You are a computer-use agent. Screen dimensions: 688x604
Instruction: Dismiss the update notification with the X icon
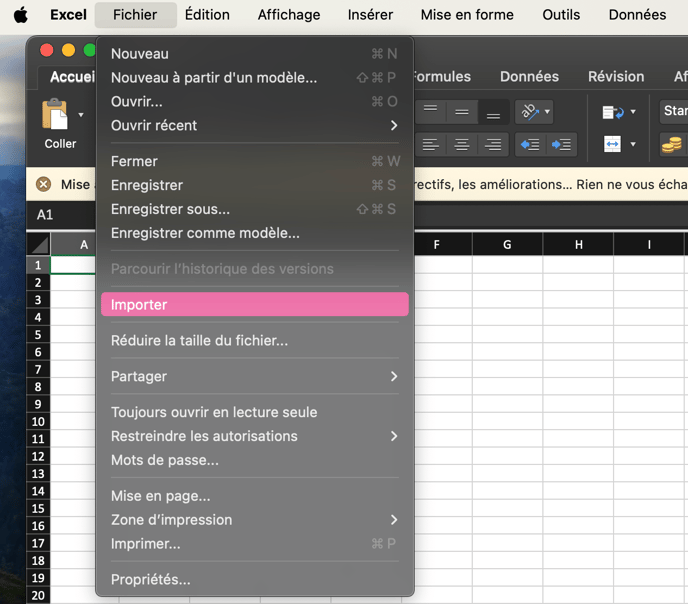(x=43, y=184)
